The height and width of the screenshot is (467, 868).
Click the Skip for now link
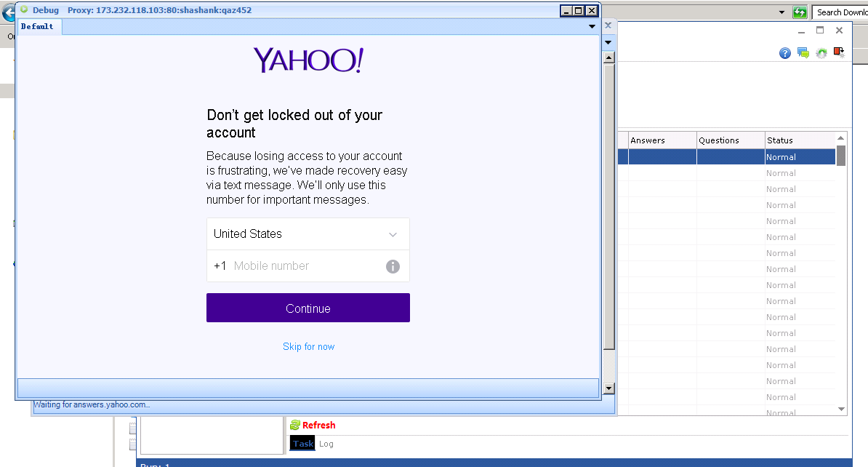(308, 347)
